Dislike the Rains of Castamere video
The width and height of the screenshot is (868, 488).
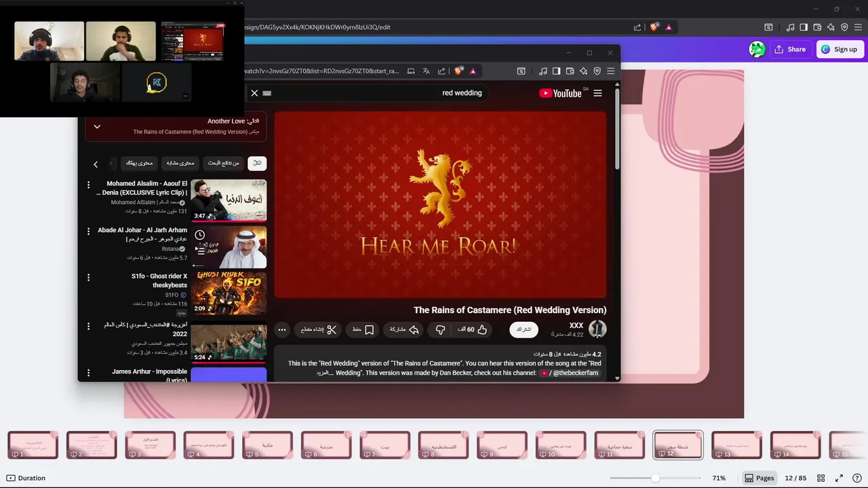coord(440,330)
